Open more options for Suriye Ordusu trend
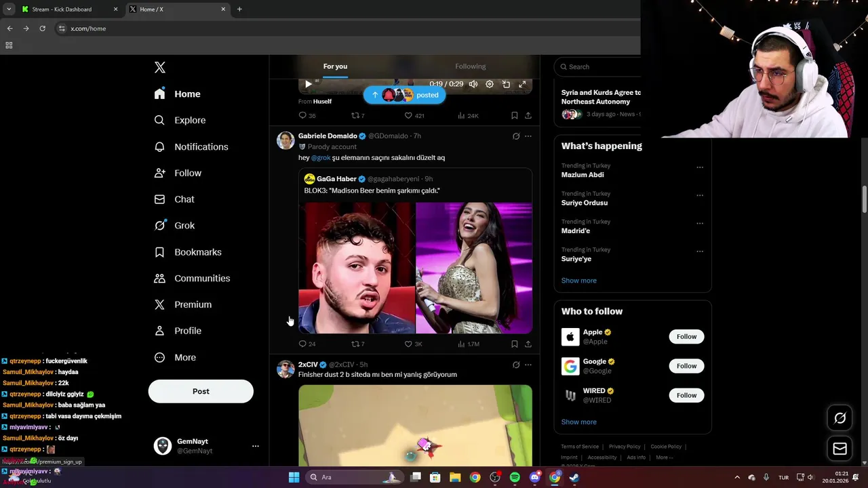868x488 pixels. pos(700,195)
